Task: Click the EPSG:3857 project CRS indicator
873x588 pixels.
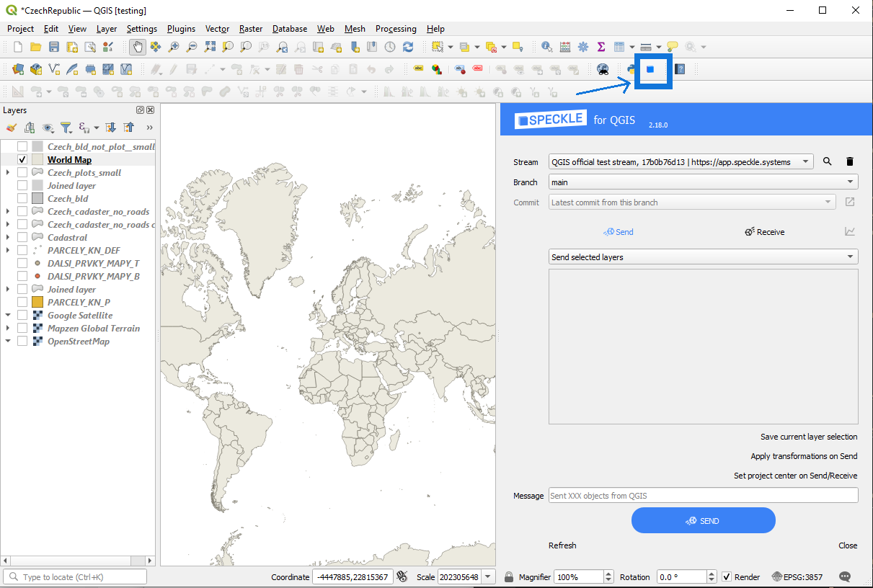Action: [x=799, y=577]
